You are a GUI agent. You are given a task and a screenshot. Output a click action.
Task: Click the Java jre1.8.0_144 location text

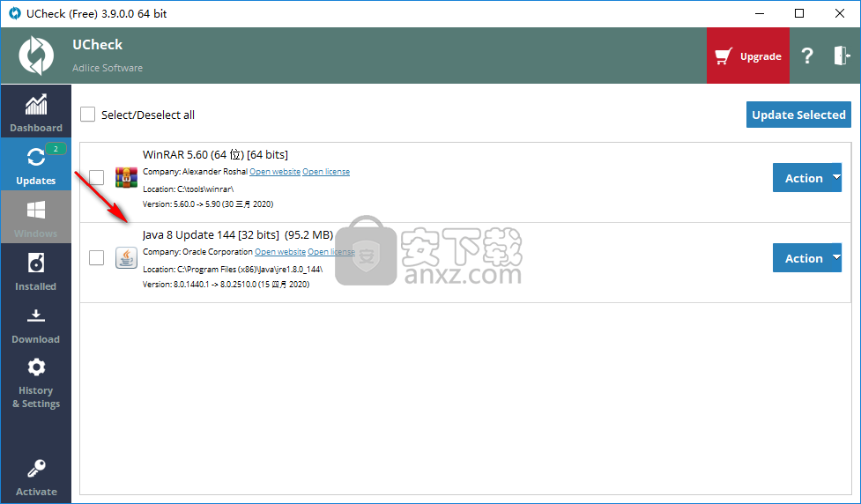(x=233, y=270)
